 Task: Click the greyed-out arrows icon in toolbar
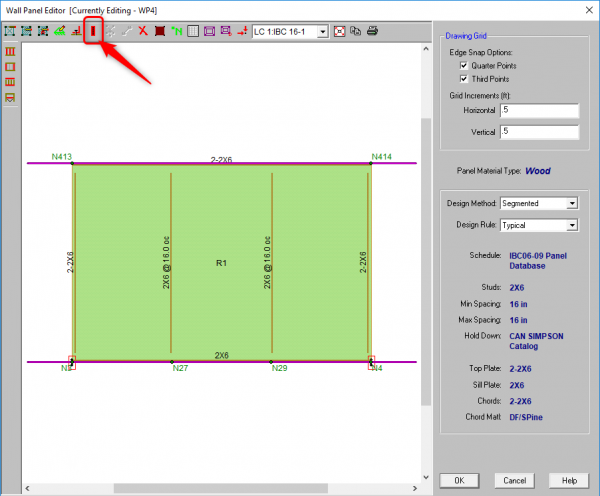coord(110,31)
